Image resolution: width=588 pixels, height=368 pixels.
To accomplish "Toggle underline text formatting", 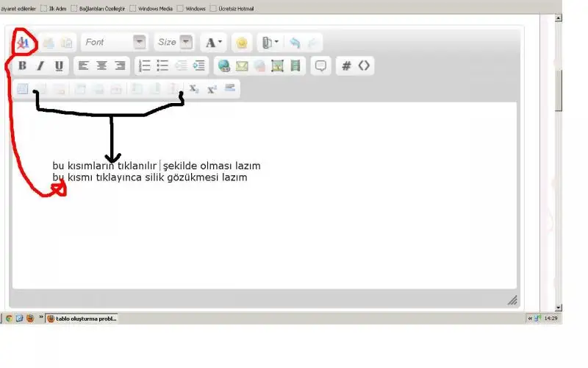I will [x=59, y=66].
